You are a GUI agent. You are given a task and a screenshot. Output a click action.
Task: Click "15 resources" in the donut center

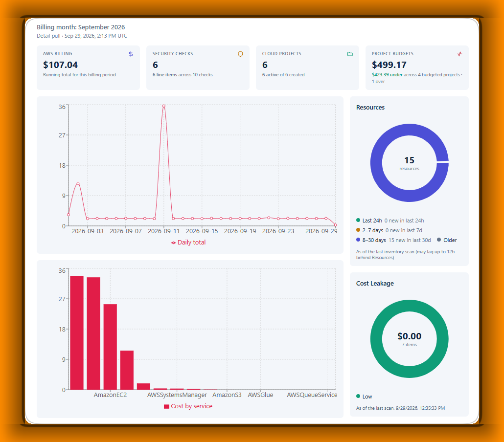(409, 163)
